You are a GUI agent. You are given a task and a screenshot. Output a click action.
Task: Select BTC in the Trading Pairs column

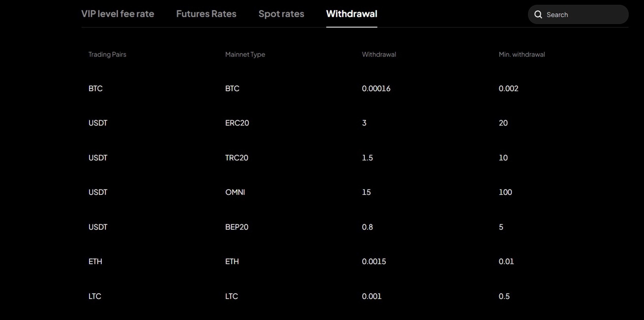pyautogui.click(x=96, y=88)
